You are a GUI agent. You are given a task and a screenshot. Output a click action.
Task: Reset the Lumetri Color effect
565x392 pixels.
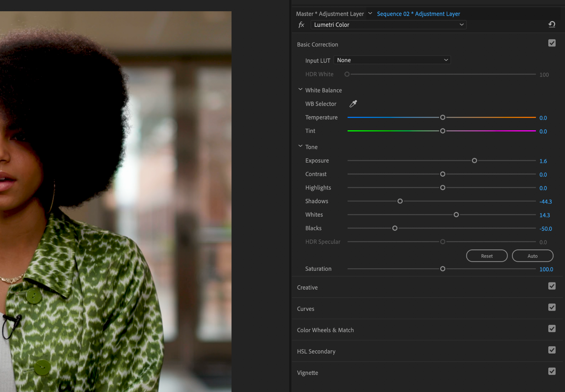552,24
